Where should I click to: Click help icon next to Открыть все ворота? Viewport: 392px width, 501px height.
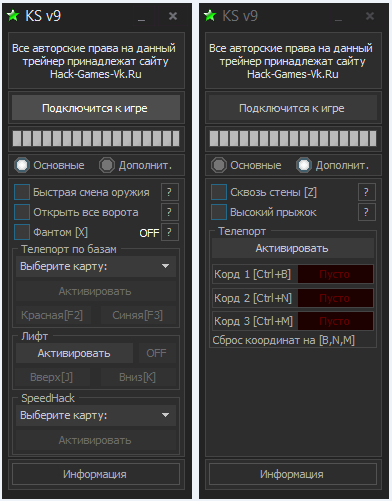[170, 212]
